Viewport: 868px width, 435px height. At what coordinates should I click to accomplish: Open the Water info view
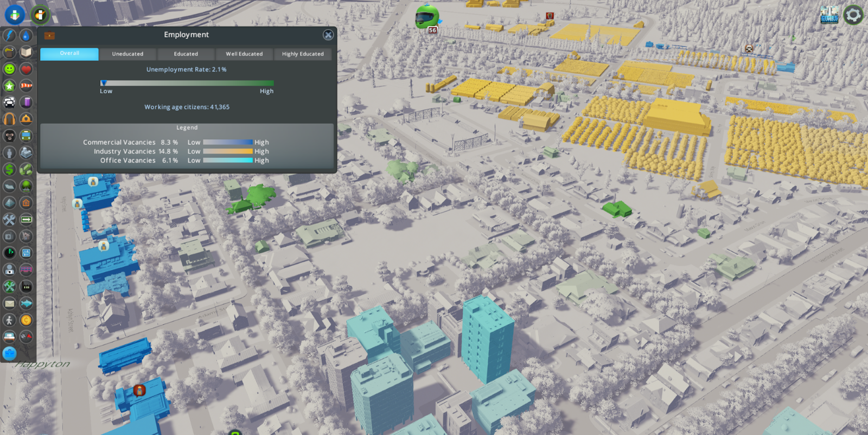click(26, 36)
